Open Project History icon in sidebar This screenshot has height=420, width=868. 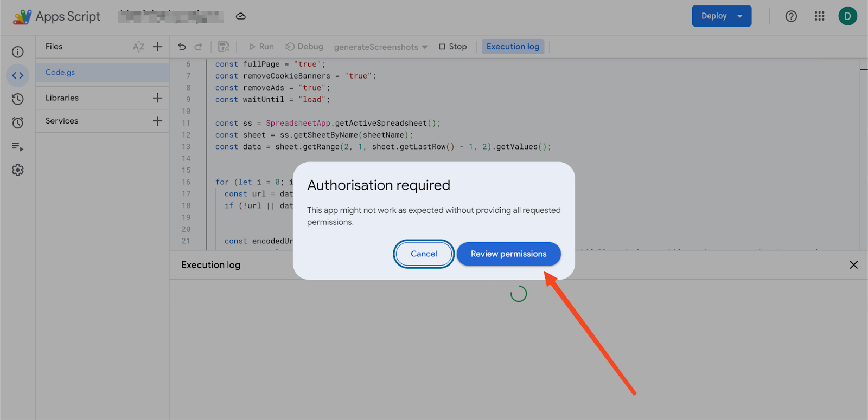(x=18, y=99)
